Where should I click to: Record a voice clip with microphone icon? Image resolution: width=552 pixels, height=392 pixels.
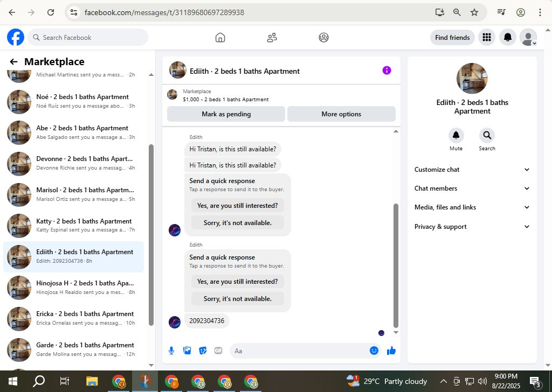(x=171, y=351)
